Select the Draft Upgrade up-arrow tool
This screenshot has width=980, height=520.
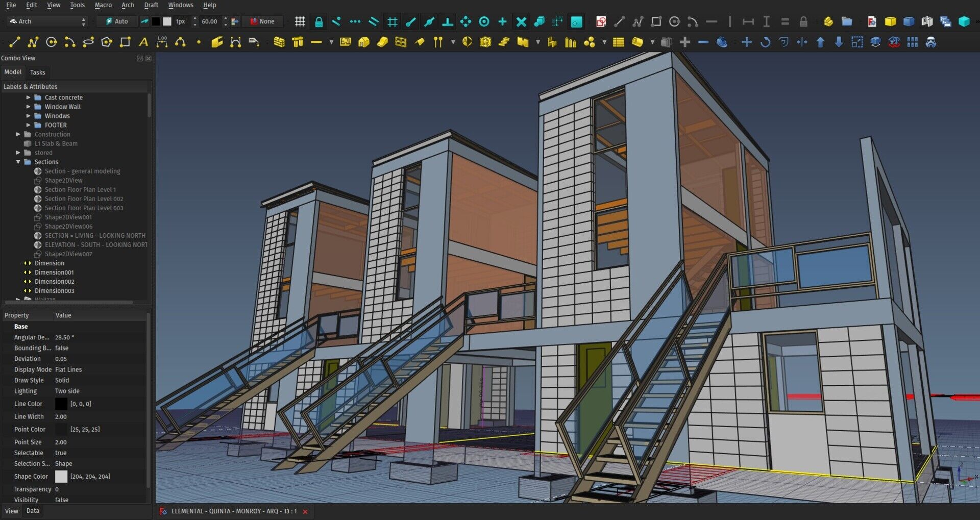820,42
